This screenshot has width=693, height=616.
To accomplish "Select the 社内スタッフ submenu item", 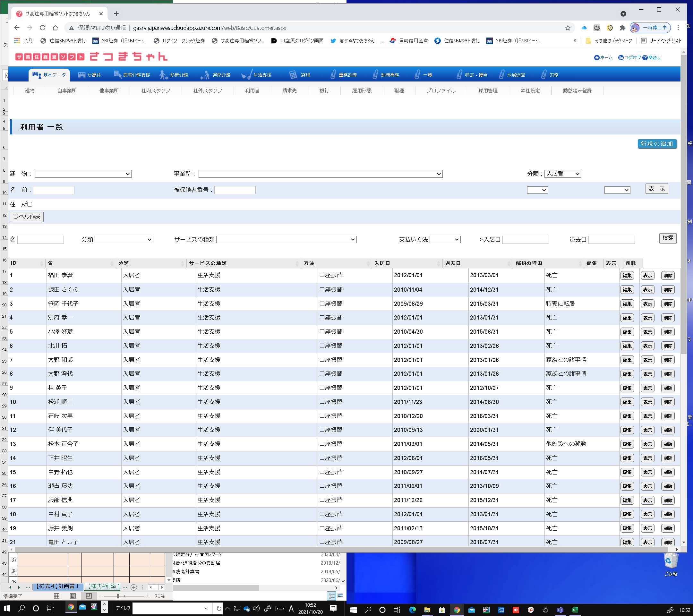I will pos(156,90).
